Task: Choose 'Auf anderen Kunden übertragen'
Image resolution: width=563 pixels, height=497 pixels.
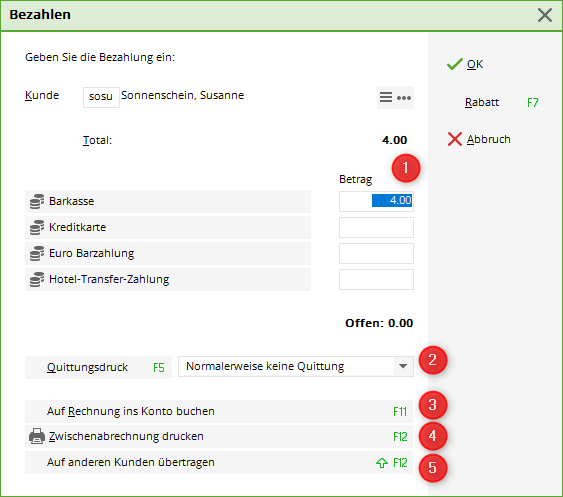Action: pyautogui.click(x=219, y=463)
